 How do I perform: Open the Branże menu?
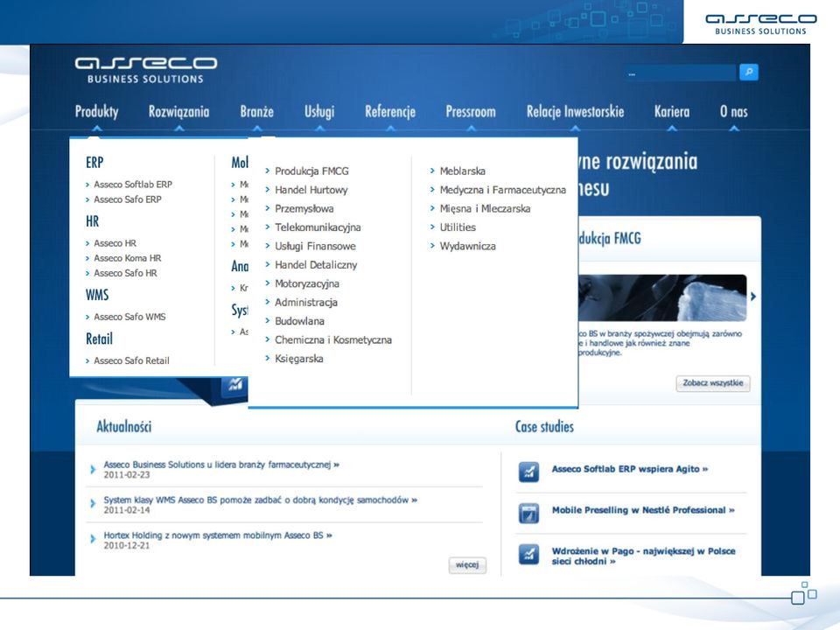[256, 111]
